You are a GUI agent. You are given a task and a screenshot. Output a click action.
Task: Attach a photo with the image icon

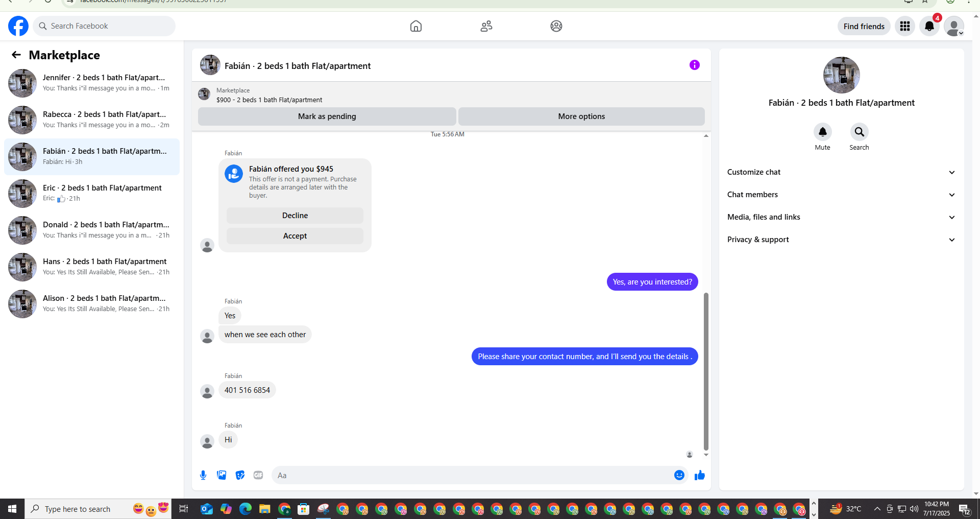point(222,475)
